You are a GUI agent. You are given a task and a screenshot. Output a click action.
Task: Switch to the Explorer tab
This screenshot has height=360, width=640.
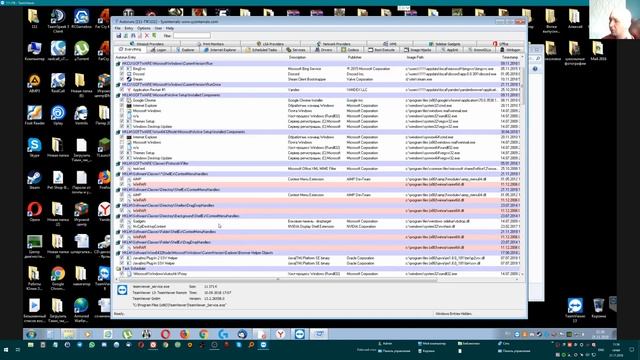click(185, 50)
